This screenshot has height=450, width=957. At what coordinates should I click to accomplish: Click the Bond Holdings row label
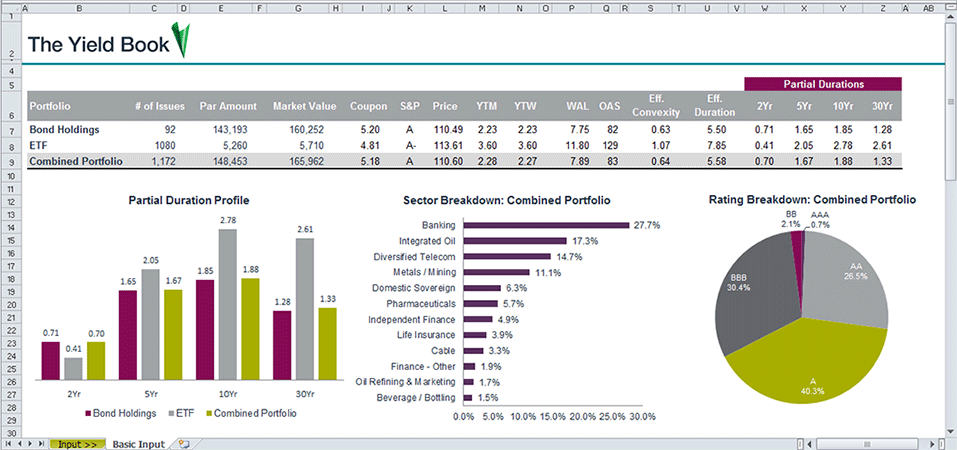pos(64,130)
